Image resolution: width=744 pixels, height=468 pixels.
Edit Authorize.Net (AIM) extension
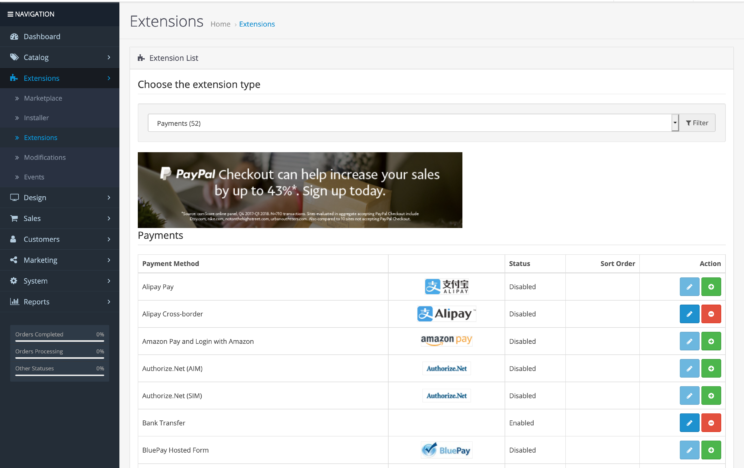pyautogui.click(x=689, y=368)
